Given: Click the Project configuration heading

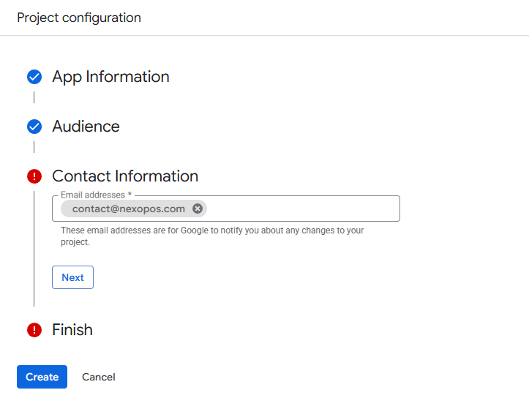Looking at the screenshot, I should [x=79, y=18].
